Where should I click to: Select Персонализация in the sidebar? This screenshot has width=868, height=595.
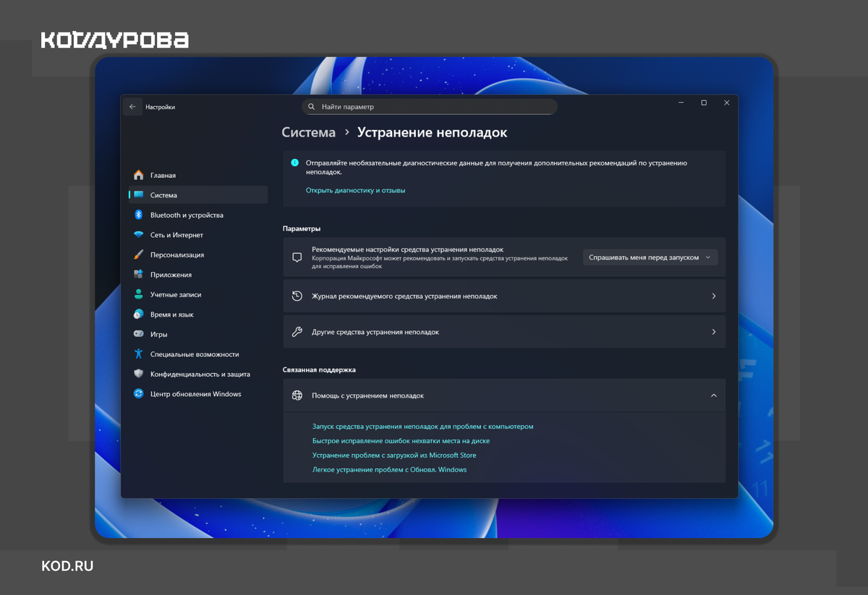197,254
